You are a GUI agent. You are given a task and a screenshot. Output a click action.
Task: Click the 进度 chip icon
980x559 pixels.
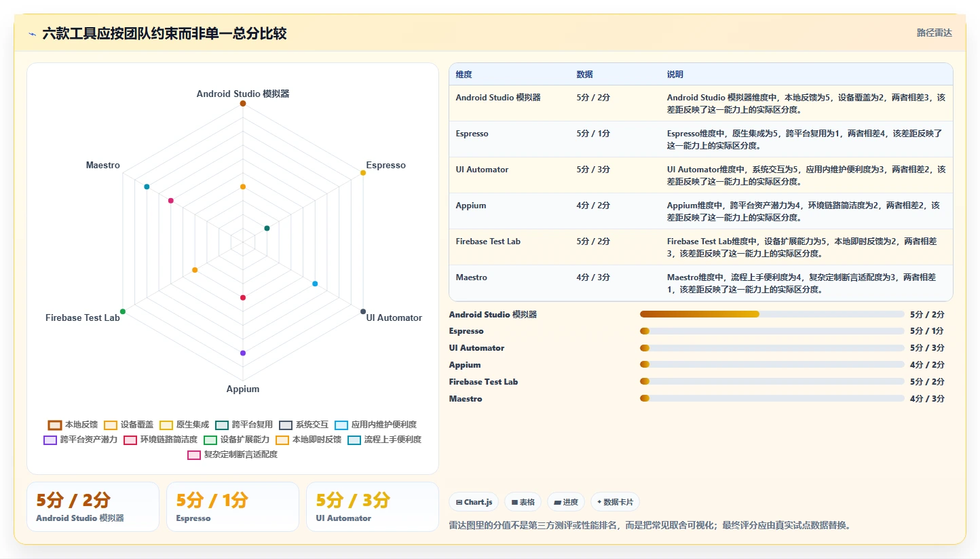point(558,503)
